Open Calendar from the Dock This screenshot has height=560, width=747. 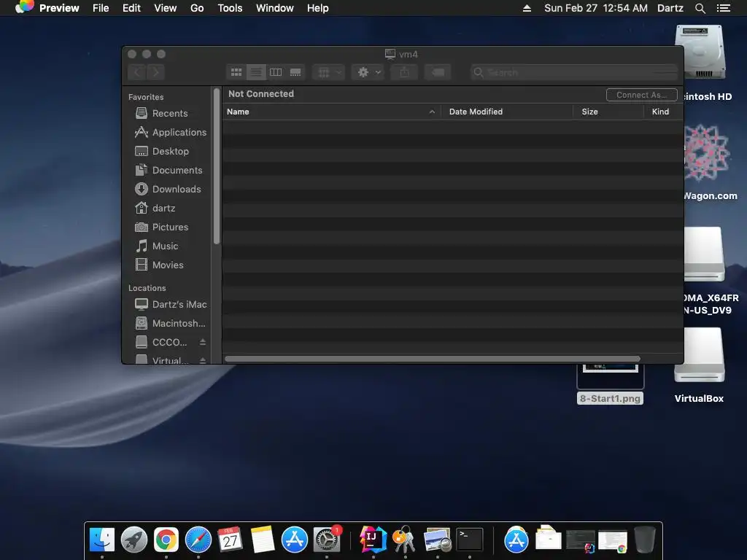pos(230,540)
